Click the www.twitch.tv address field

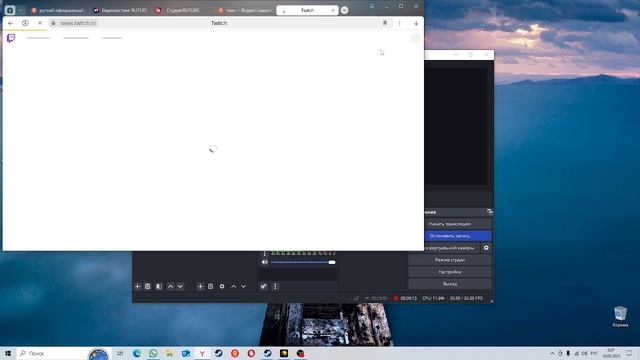[78, 23]
